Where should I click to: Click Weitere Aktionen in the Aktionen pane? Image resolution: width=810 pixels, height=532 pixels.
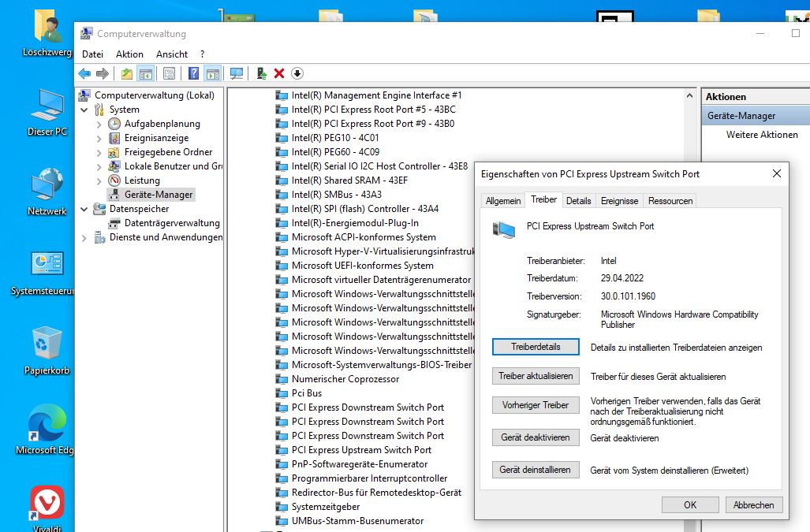[x=762, y=135]
